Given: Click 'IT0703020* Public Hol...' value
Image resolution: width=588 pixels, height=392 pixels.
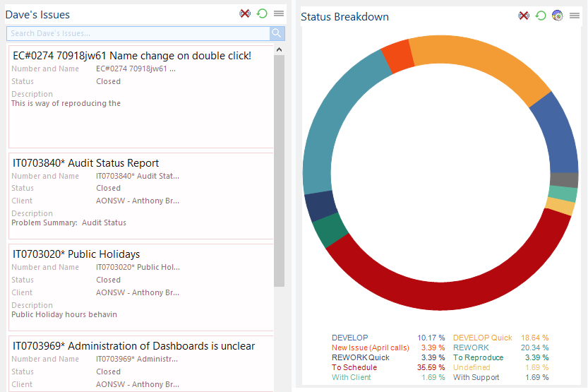Looking at the screenshot, I should pyautogui.click(x=138, y=267).
